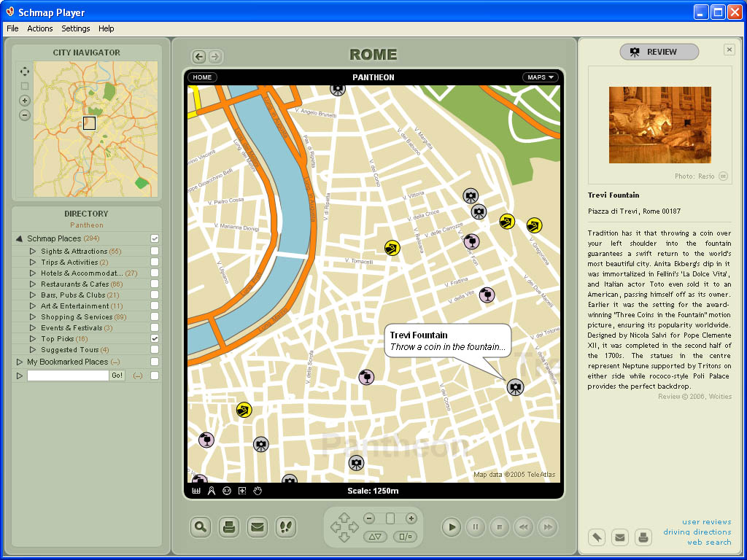Open the Settings menu
747x560 pixels.
tap(76, 28)
